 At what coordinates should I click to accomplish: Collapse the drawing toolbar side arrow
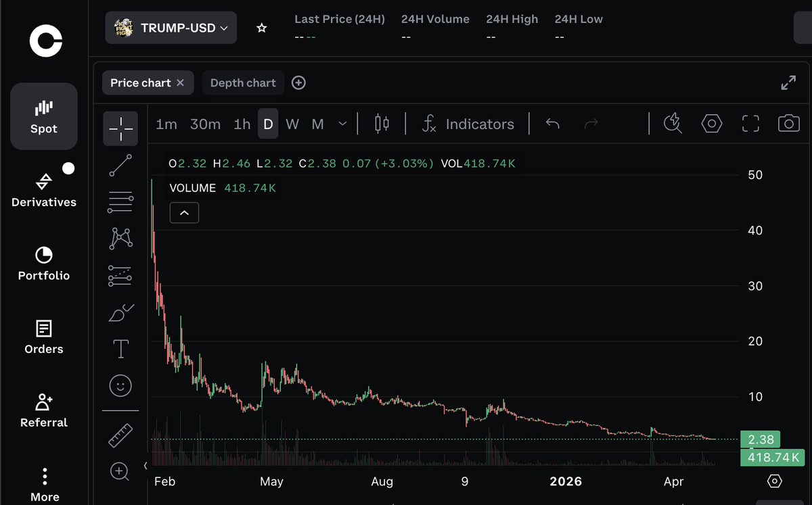coord(145,466)
